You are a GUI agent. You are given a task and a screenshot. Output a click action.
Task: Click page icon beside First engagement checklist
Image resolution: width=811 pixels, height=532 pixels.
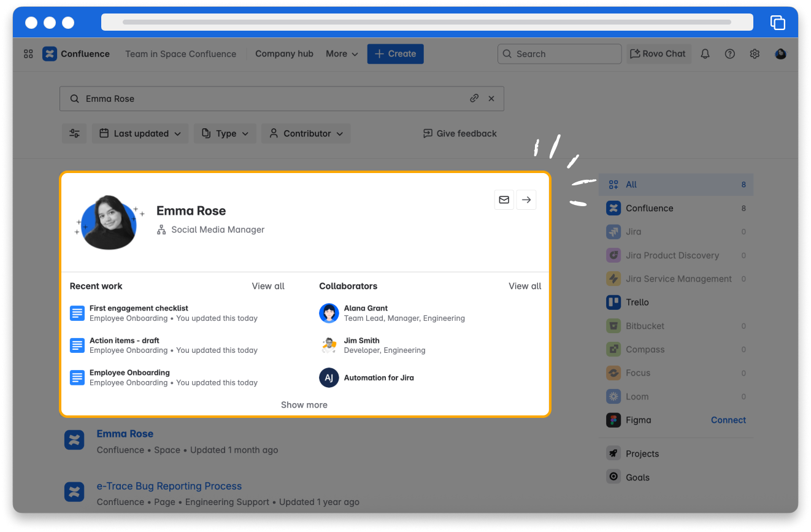(x=77, y=313)
